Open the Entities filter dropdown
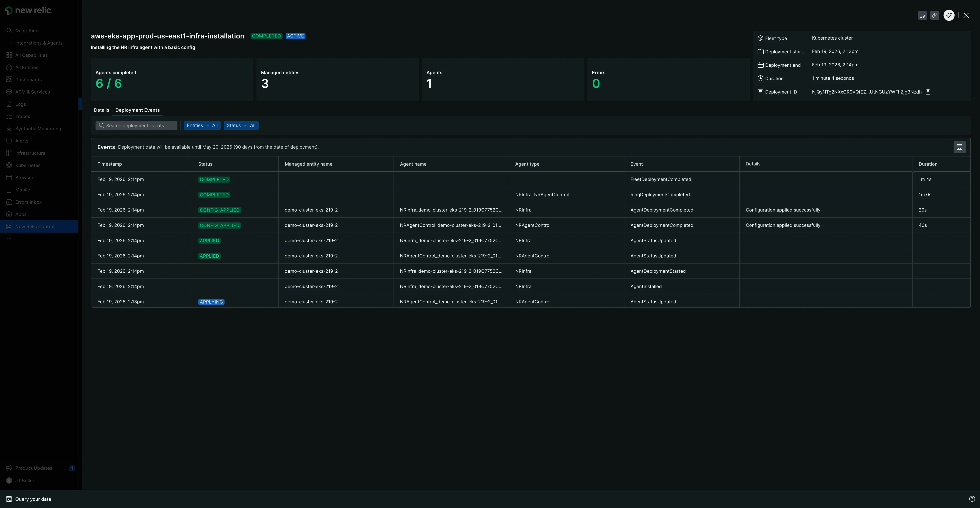The image size is (980, 508). coord(202,125)
